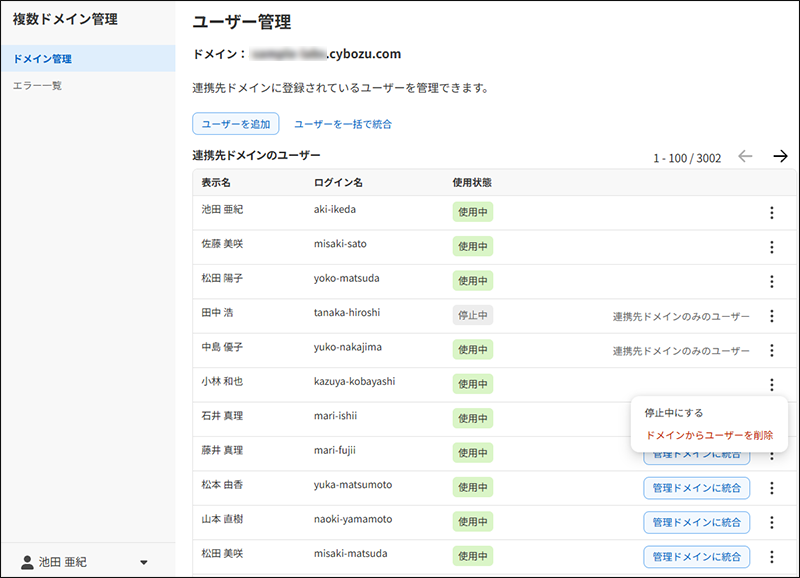Click the 使用中 badge for aki-ikeda
The width and height of the screenshot is (800, 578).
pos(472,212)
